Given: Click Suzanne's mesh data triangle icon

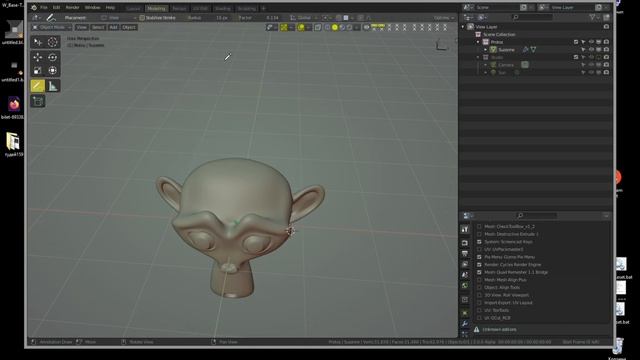Looking at the screenshot, I should (533, 50).
